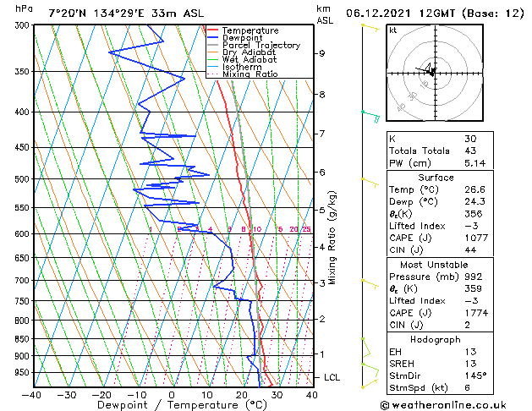Click the 'Hodograph' section heading
532x411 pixels.
[x=436, y=339]
